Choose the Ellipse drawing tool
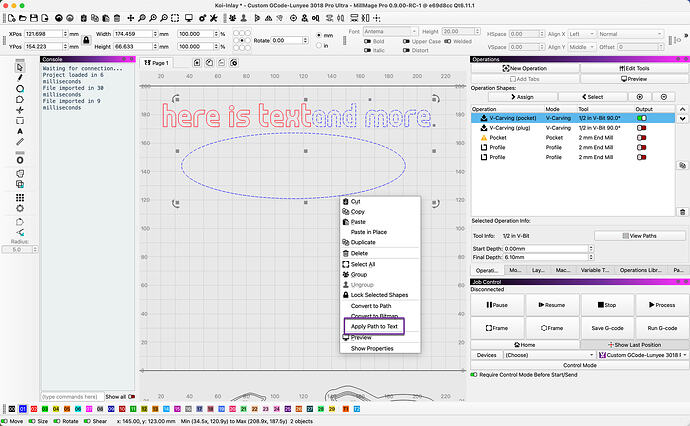Viewport: 690px width, 426px height. pos(20,89)
